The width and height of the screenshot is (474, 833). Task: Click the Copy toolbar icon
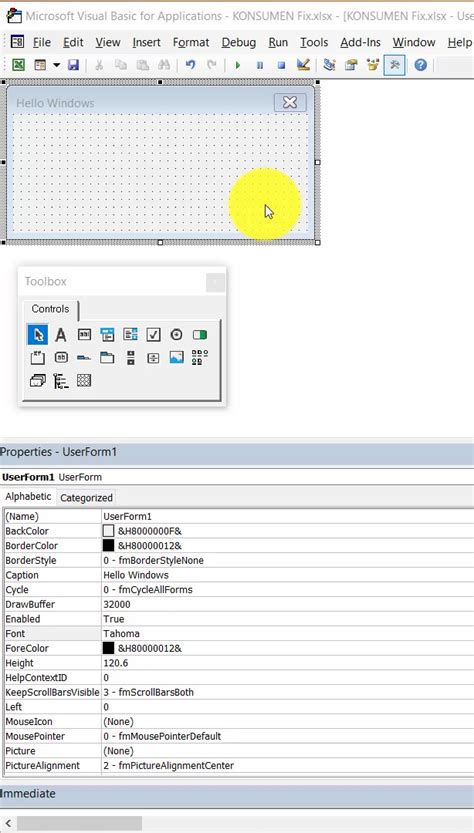[121, 65]
